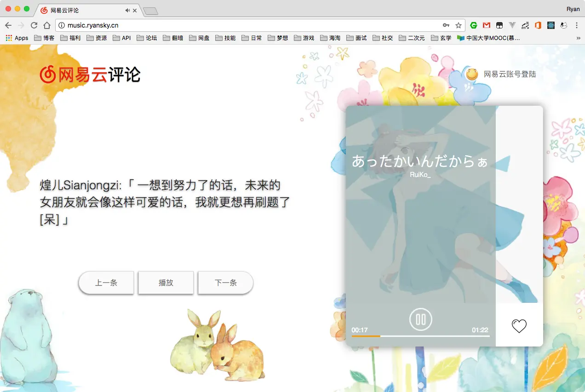585x392 pixels.
Task: View site information icon
Action: (62, 25)
